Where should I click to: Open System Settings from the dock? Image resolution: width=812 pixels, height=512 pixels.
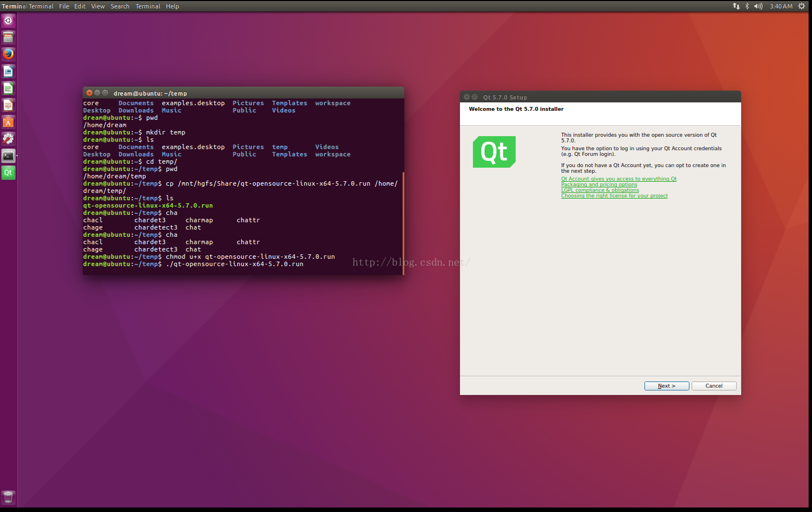[x=8, y=139]
